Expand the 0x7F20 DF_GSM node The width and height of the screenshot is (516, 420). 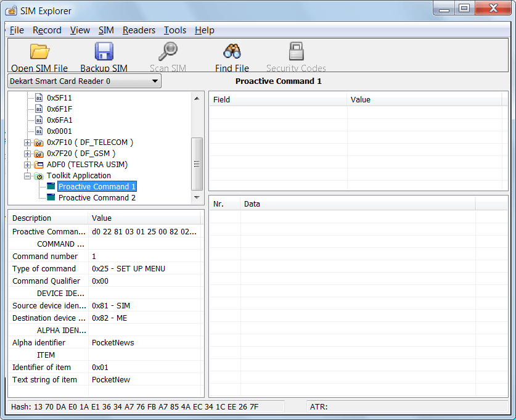point(27,153)
